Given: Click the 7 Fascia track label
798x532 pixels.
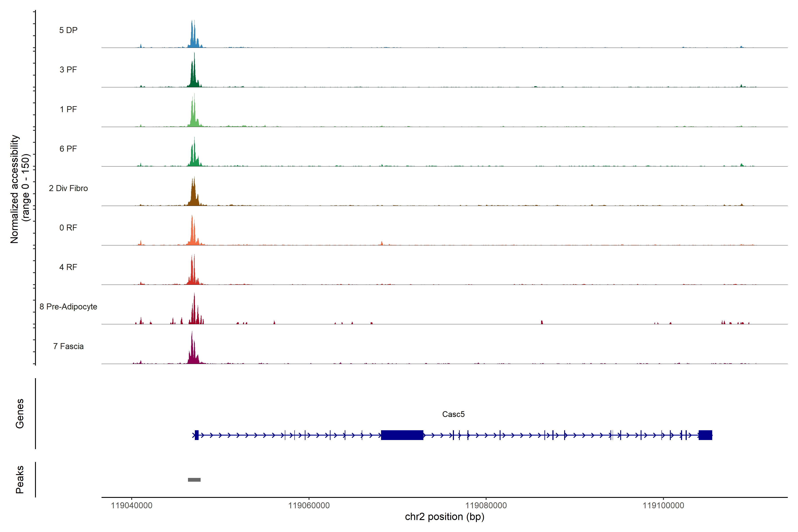Looking at the screenshot, I should [68, 346].
